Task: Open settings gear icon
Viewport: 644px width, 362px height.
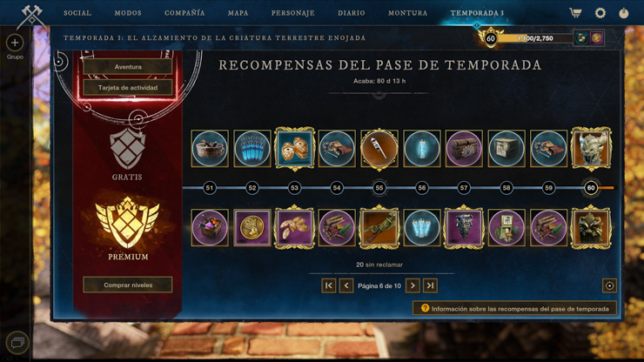Action: point(600,13)
